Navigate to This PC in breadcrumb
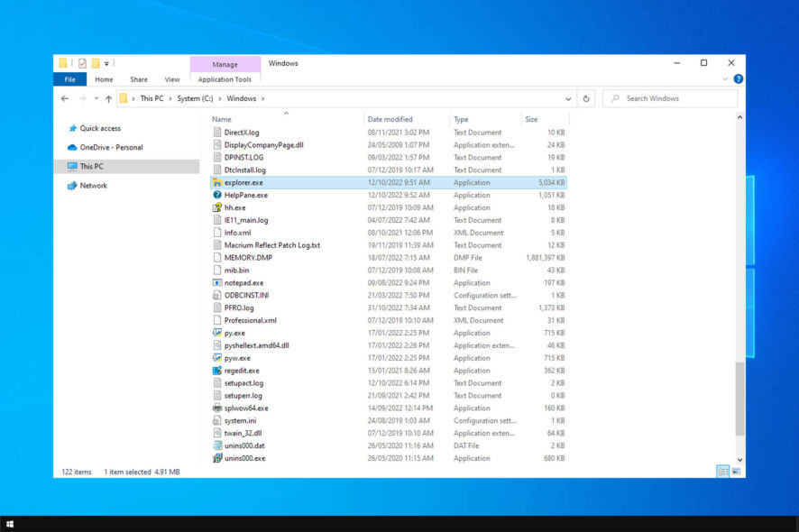 click(x=152, y=99)
